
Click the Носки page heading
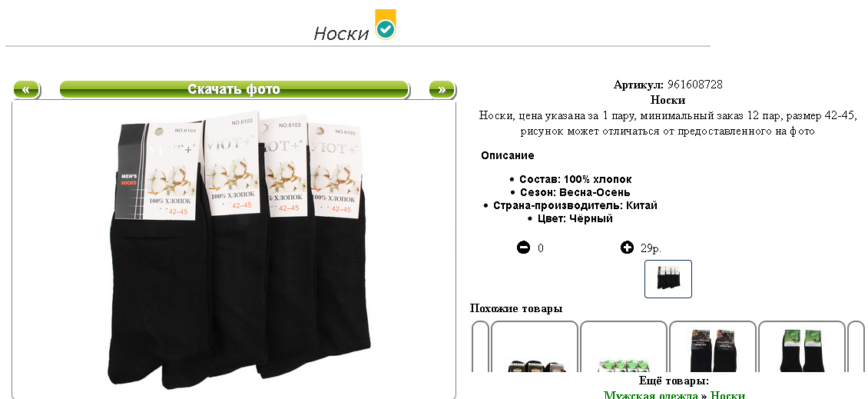pyautogui.click(x=341, y=33)
